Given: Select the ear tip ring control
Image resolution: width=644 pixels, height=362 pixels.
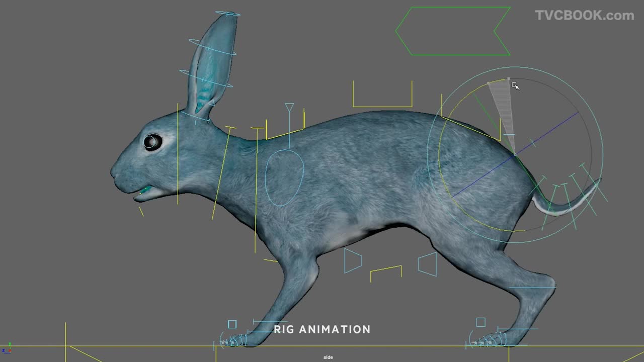Looking at the screenshot, I should pyautogui.click(x=227, y=14).
